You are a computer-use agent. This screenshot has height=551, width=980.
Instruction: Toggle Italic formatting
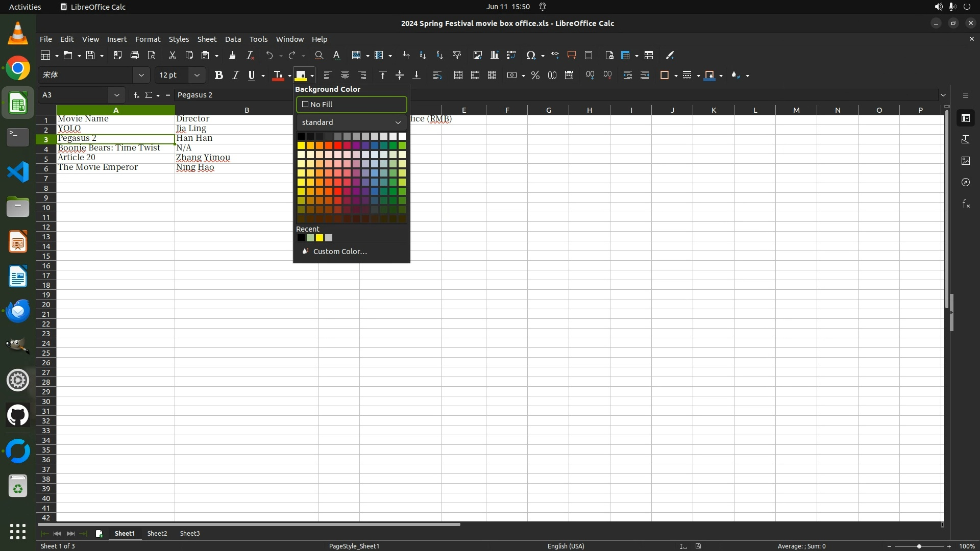click(235, 75)
